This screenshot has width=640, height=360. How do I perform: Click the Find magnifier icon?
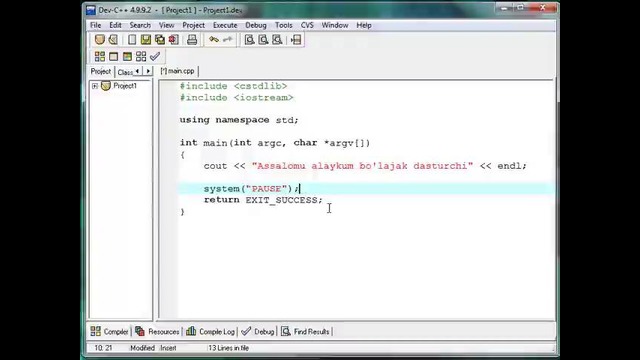[249, 40]
